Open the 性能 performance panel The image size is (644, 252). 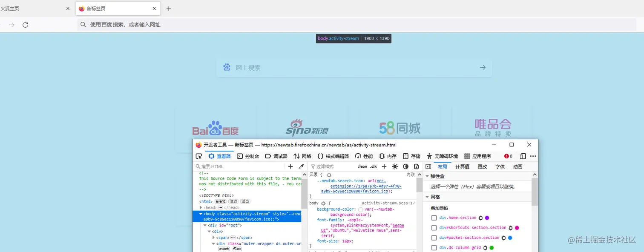coord(364,156)
